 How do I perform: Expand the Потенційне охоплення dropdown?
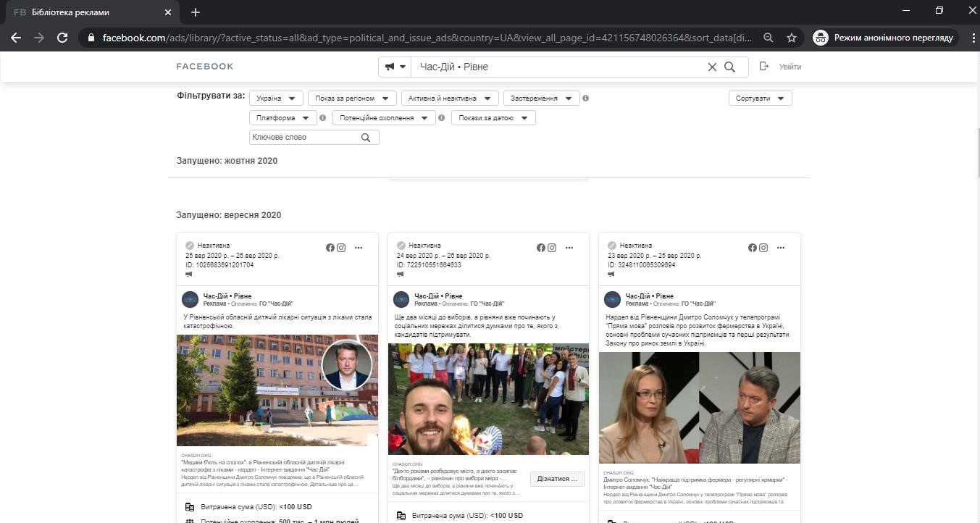384,117
